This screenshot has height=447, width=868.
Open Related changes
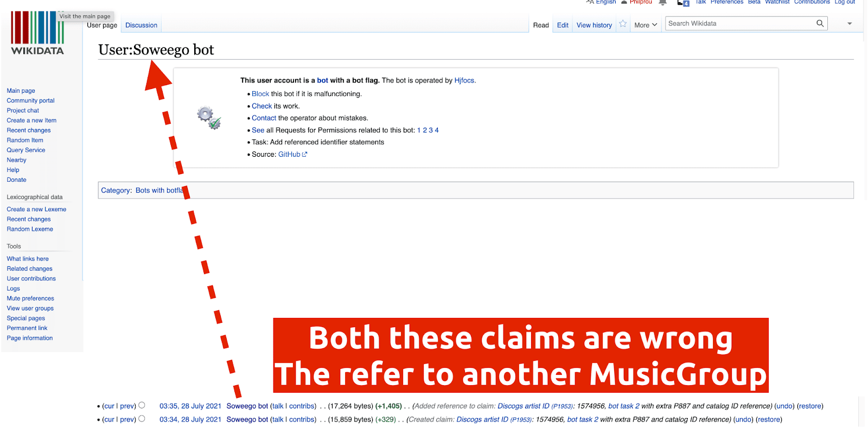(x=29, y=269)
